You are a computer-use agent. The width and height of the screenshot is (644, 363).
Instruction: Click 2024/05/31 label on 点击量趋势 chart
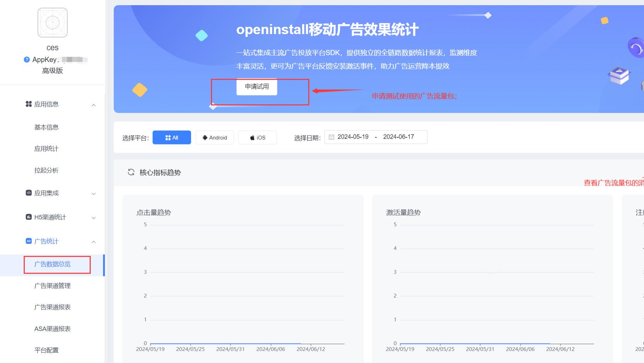point(230,349)
